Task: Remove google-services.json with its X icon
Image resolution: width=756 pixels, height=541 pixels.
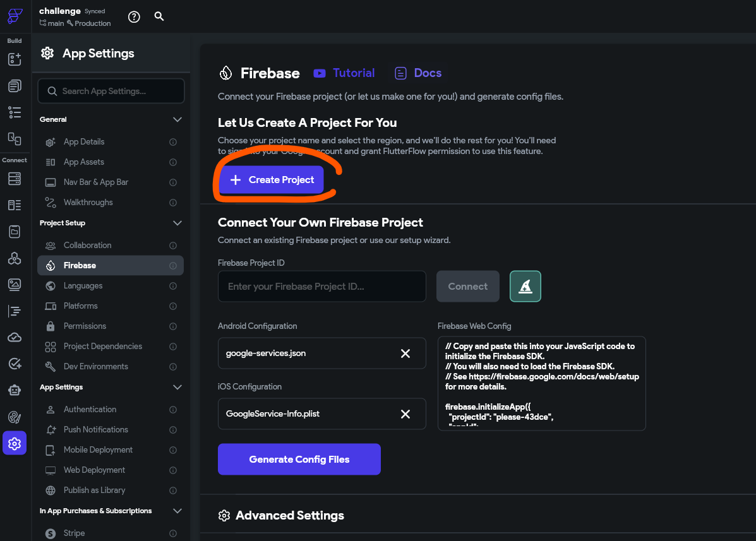Action: click(x=405, y=354)
